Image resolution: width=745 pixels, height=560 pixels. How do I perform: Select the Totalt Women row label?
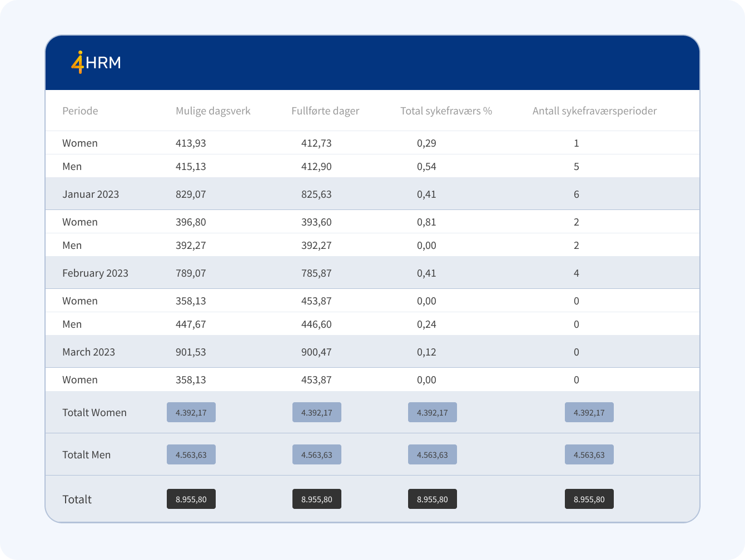pos(95,412)
